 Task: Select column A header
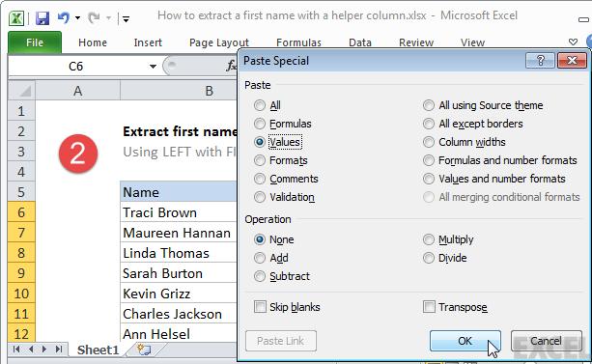(78, 91)
